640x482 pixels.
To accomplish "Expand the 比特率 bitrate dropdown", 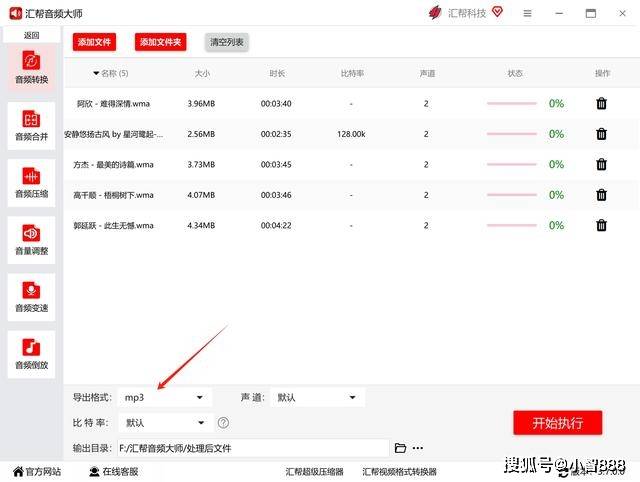I will pos(165,423).
